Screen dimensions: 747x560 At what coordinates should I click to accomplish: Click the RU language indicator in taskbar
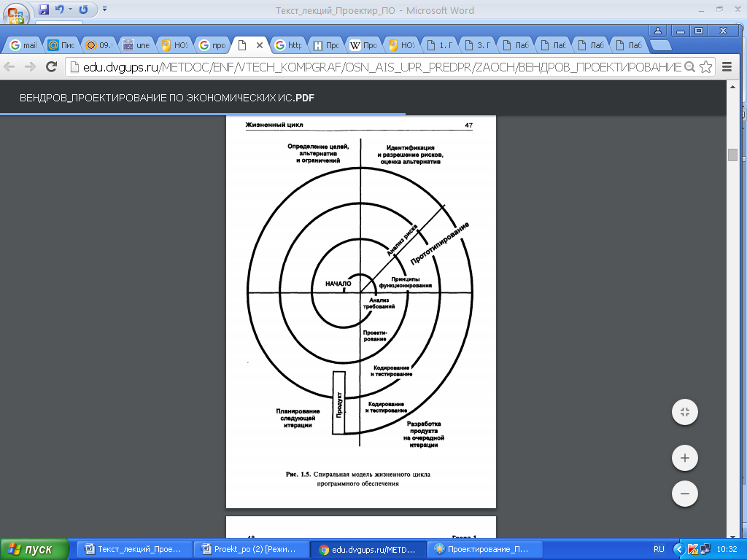(x=659, y=549)
